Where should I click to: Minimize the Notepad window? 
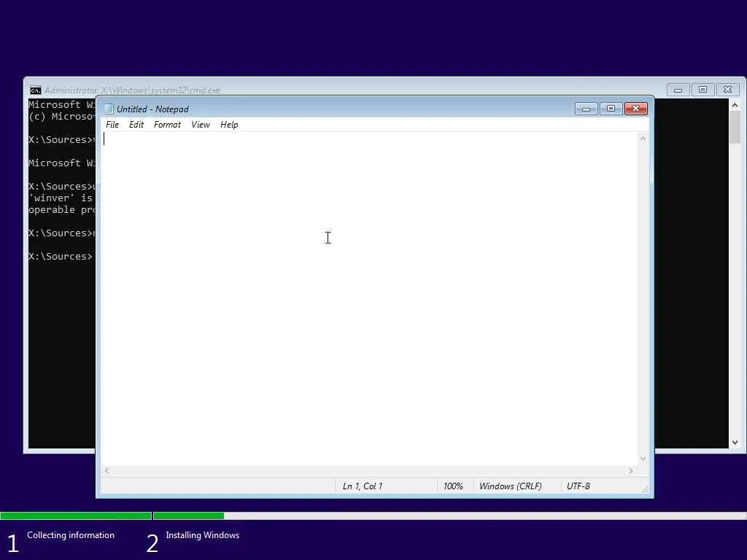(x=586, y=109)
